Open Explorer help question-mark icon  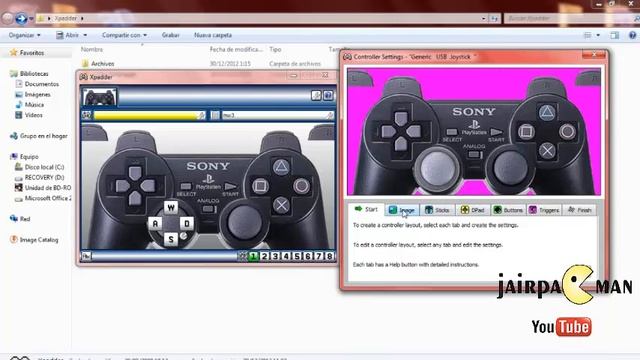632,36
